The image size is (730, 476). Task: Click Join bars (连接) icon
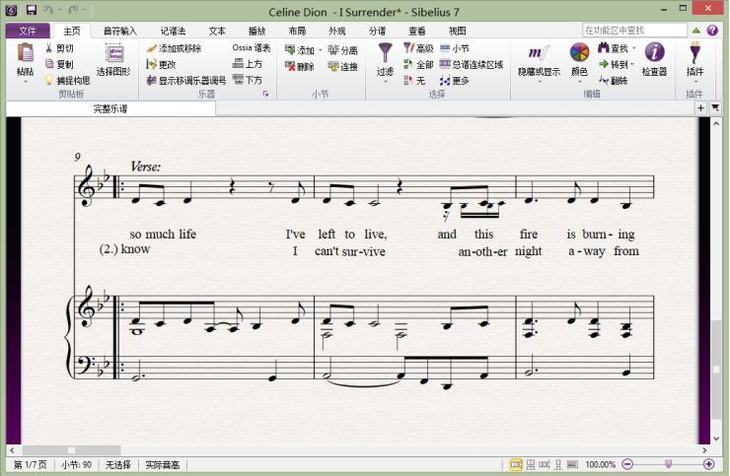point(333,66)
